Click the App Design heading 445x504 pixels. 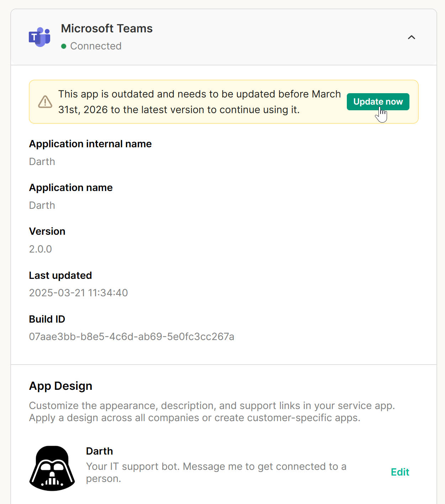click(61, 386)
